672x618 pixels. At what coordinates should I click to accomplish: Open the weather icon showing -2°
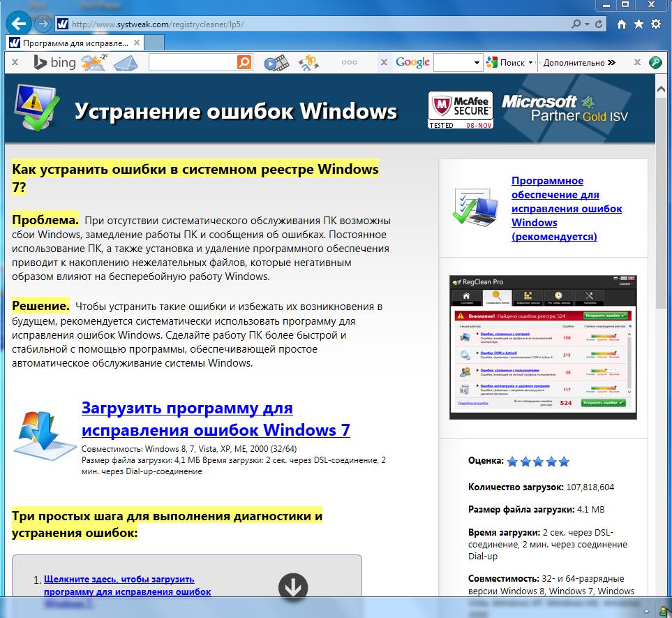click(94, 63)
